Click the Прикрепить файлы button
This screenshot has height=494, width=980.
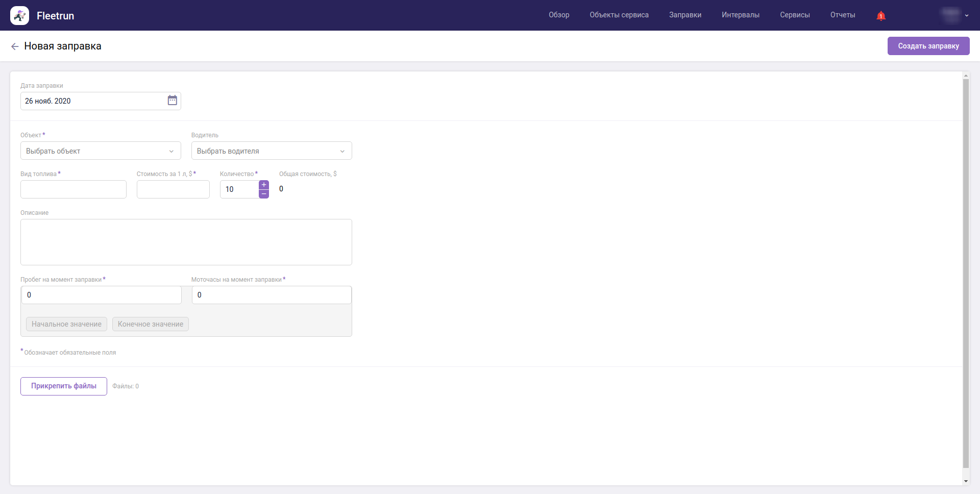tap(64, 386)
